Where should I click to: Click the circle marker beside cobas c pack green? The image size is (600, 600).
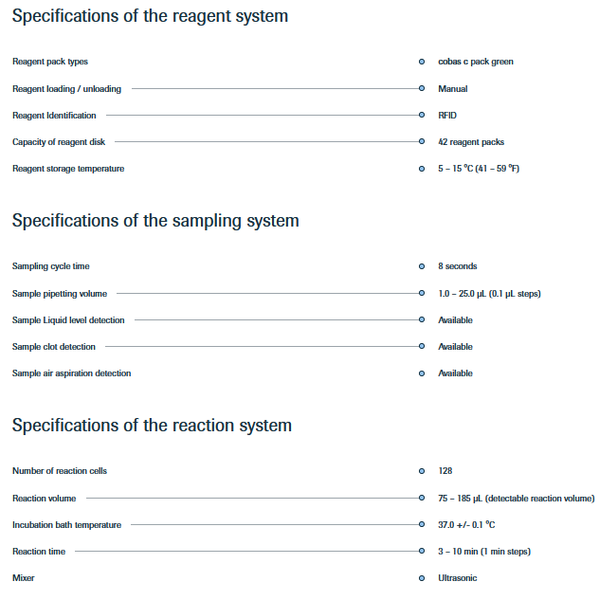[421, 62]
